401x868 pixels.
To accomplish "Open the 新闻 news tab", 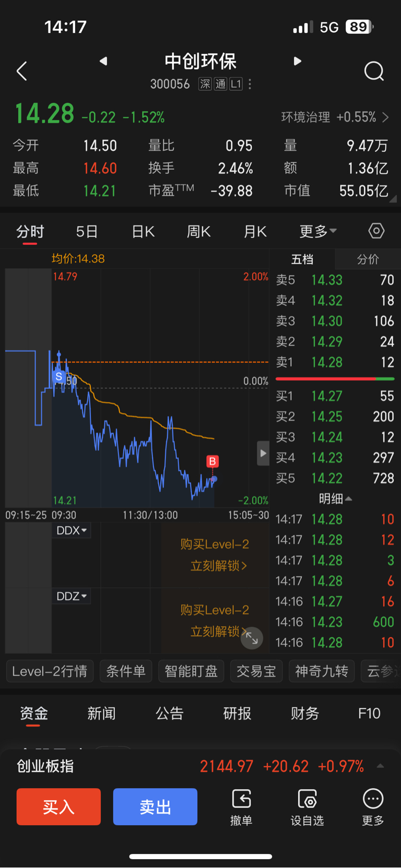I will click(x=101, y=714).
